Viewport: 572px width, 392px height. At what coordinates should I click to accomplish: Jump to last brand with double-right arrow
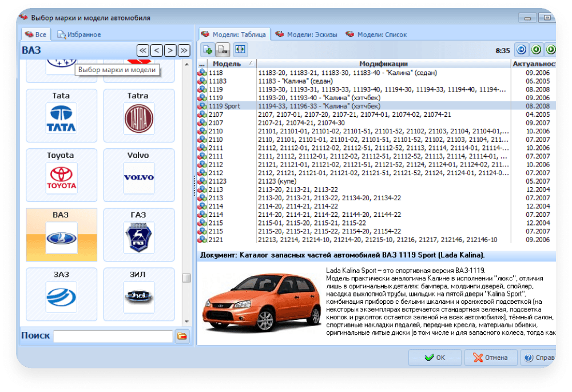click(x=184, y=50)
